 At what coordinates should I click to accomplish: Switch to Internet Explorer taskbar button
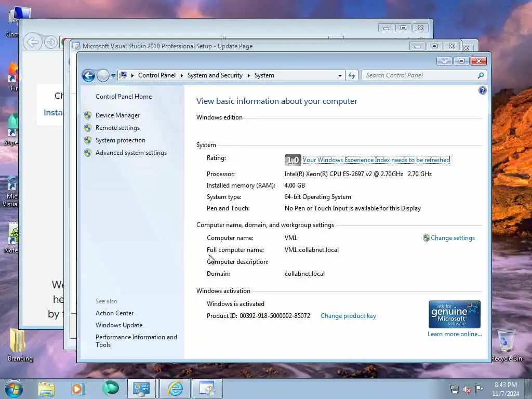[175, 389]
